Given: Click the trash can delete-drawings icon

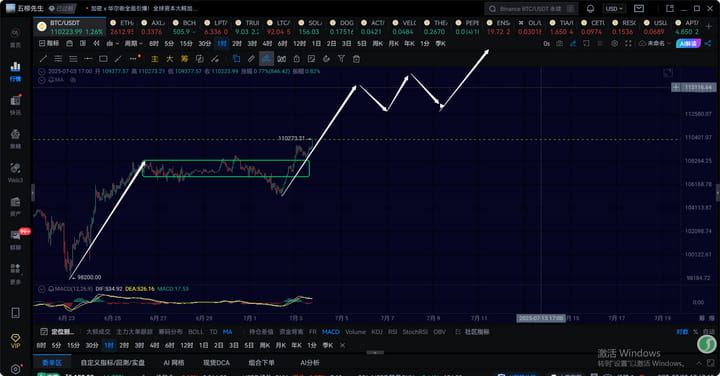Looking at the screenshot, I should (356, 59).
